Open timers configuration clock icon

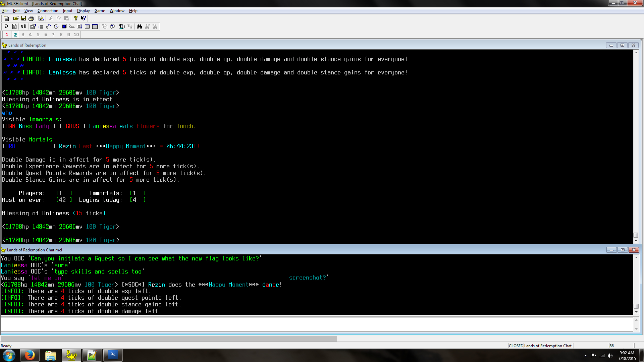point(56,26)
